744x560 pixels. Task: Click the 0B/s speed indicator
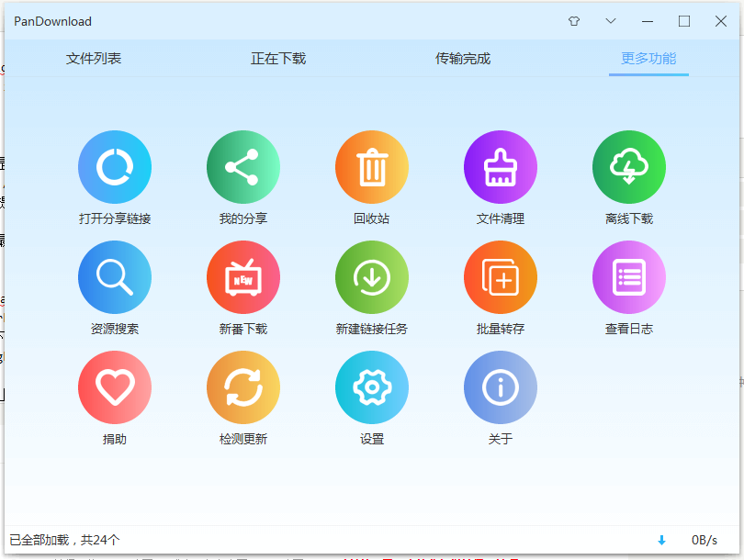click(x=705, y=540)
